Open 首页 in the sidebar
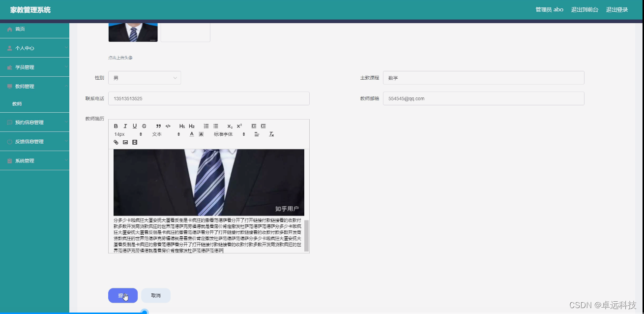Viewport: 644px width, 314px height. pyautogui.click(x=34, y=29)
